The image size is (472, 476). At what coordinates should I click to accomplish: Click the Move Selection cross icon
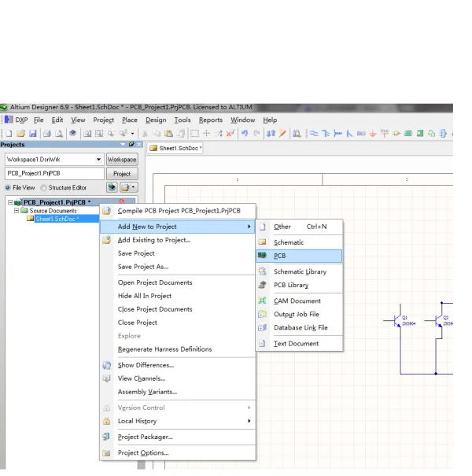pyautogui.click(x=206, y=133)
